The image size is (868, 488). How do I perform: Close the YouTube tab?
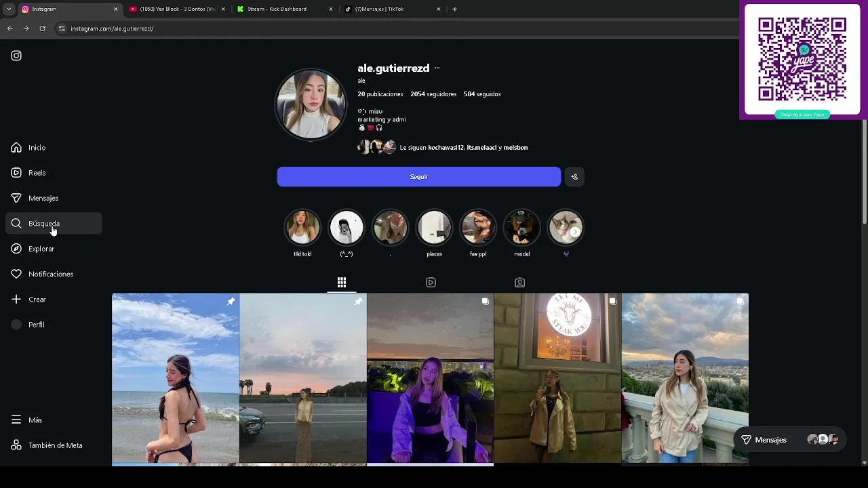pyautogui.click(x=223, y=9)
